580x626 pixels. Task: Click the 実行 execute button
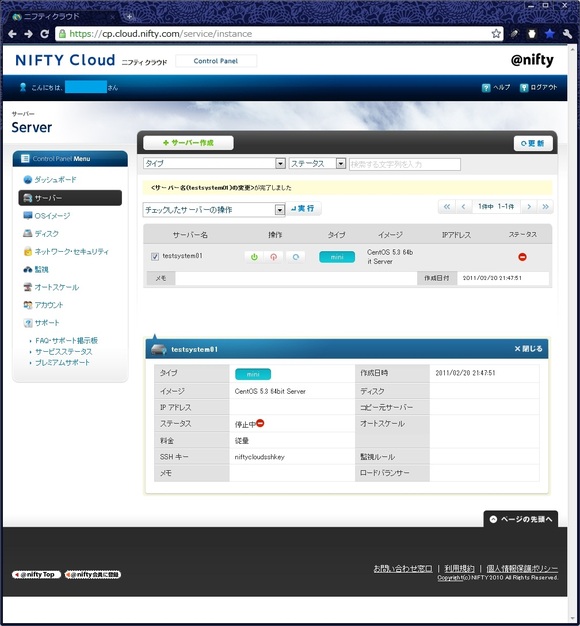coord(303,208)
